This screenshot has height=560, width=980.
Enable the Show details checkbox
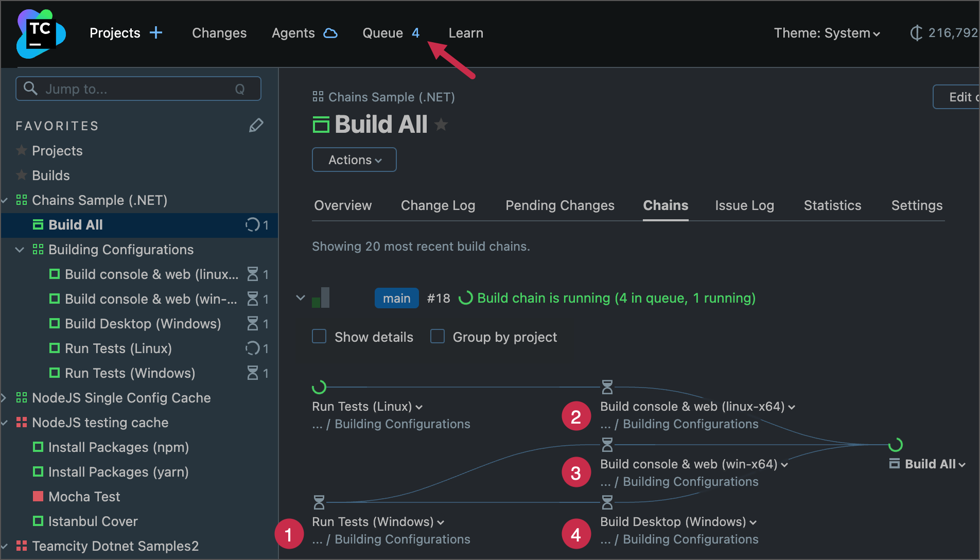[319, 336]
